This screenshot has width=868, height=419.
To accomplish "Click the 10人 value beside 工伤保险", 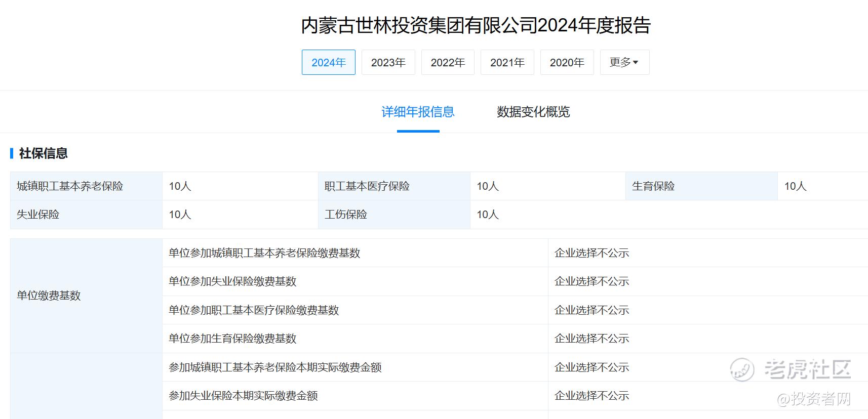I will 488,215.
